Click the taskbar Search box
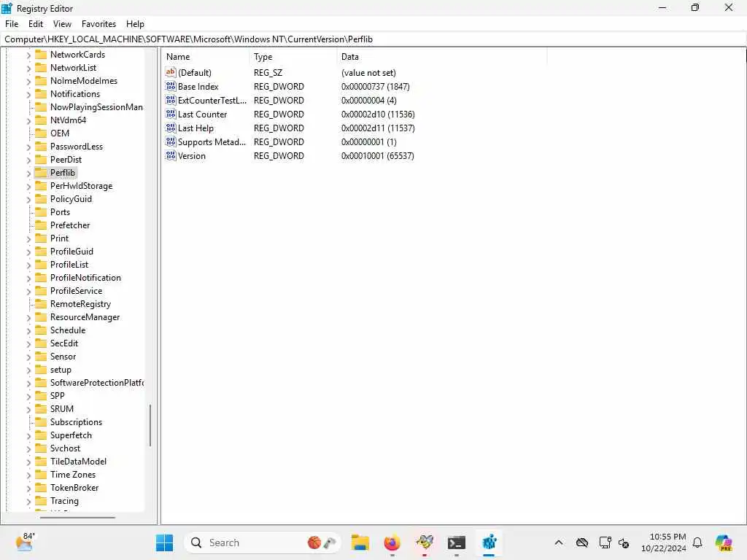 click(x=263, y=542)
